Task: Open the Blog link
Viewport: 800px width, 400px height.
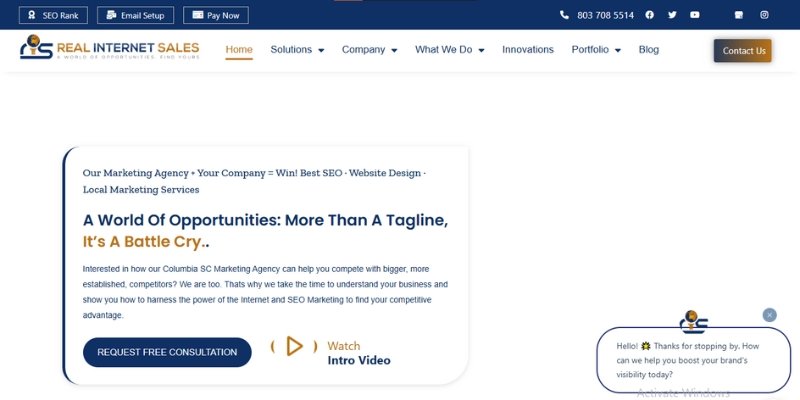Action: click(648, 49)
